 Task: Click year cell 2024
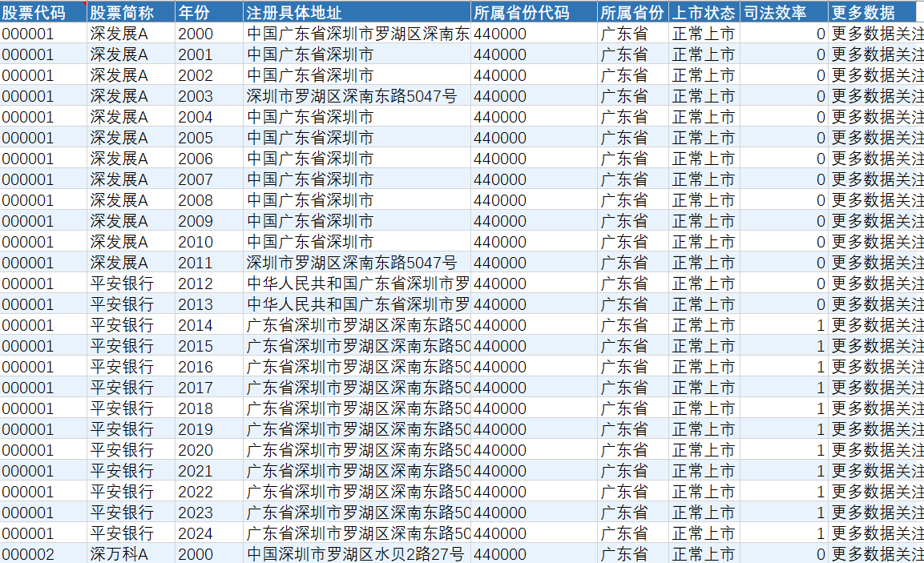208,533
